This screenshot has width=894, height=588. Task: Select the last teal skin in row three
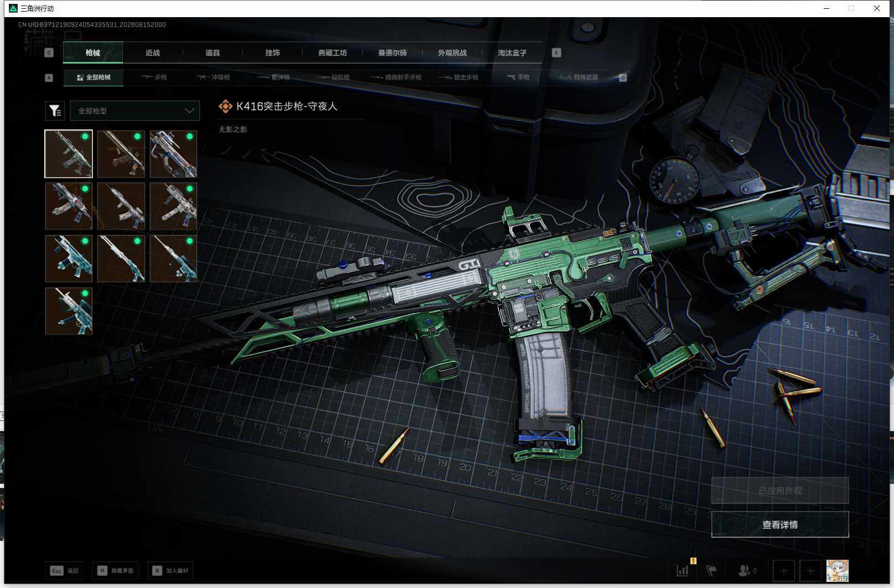point(173,258)
